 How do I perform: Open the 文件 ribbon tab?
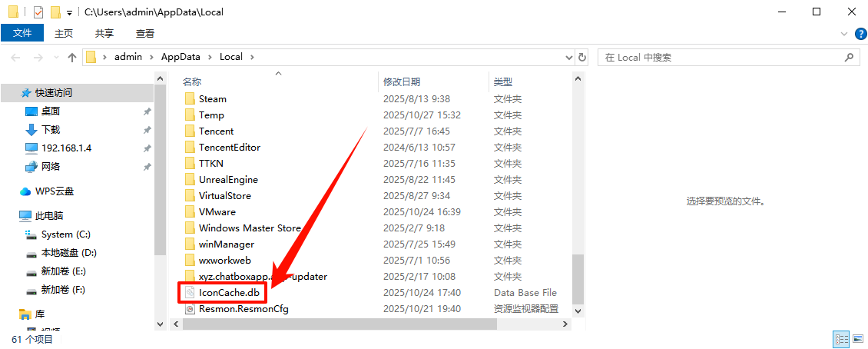click(x=22, y=33)
